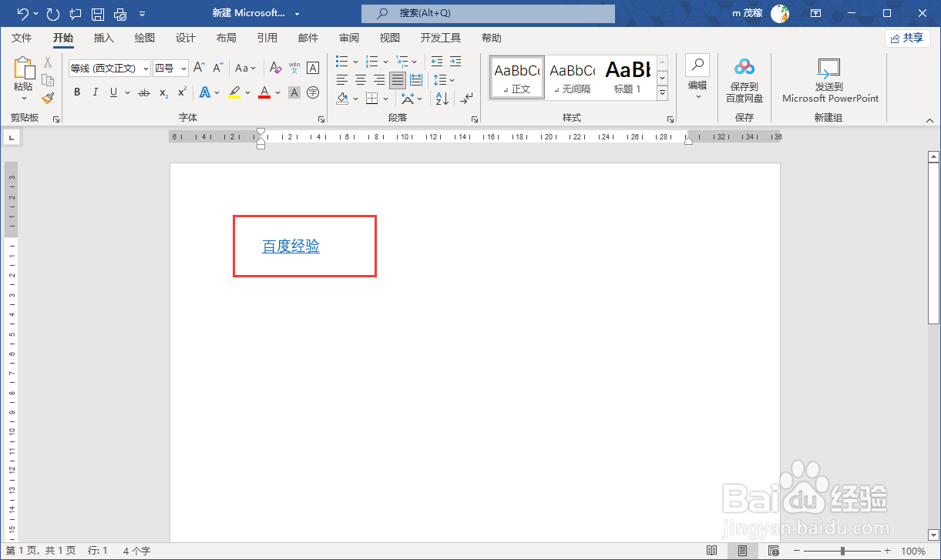Apply subscript formatting
Viewport: 941px width, 560px height.
pos(163,92)
